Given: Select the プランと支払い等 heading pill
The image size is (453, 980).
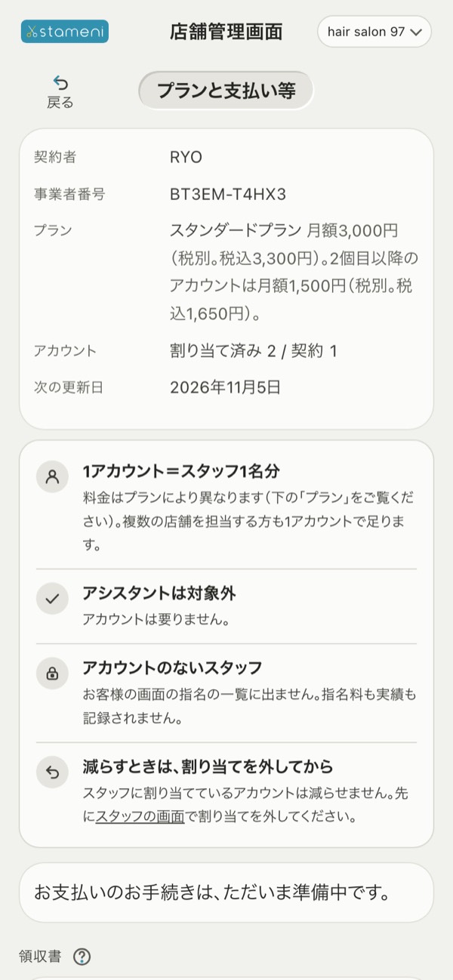Looking at the screenshot, I should tap(226, 91).
